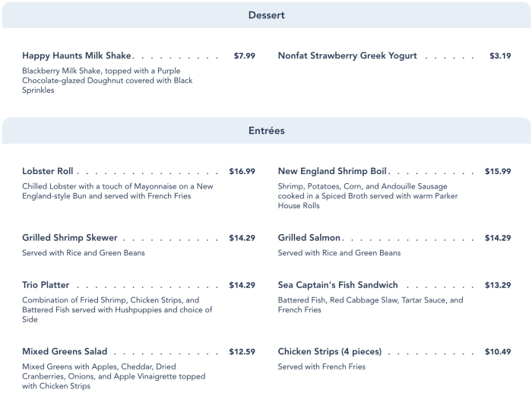Viewport: 532px width, 396px height.
Task: Select the $13.29 fish sandwich price
Action: [x=498, y=285]
